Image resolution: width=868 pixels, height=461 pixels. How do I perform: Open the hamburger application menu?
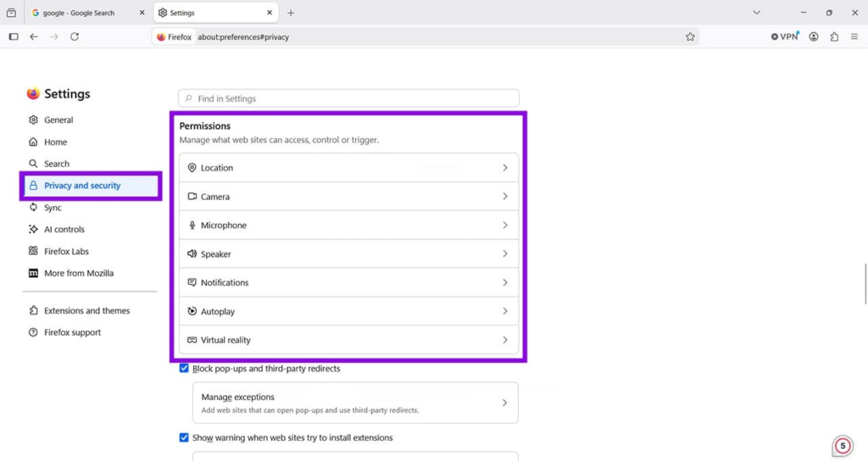pos(854,37)
